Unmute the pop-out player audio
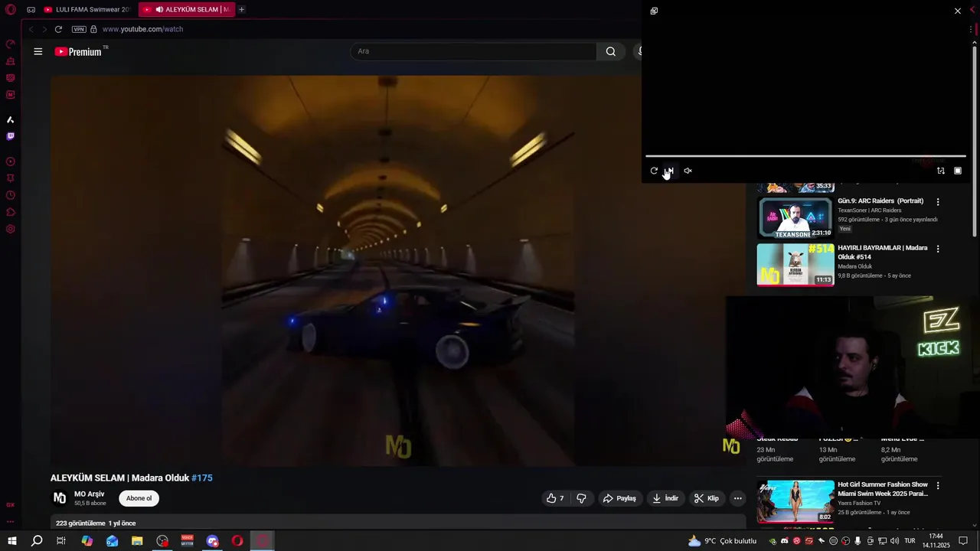980x551 pixels. click(688, 171)
